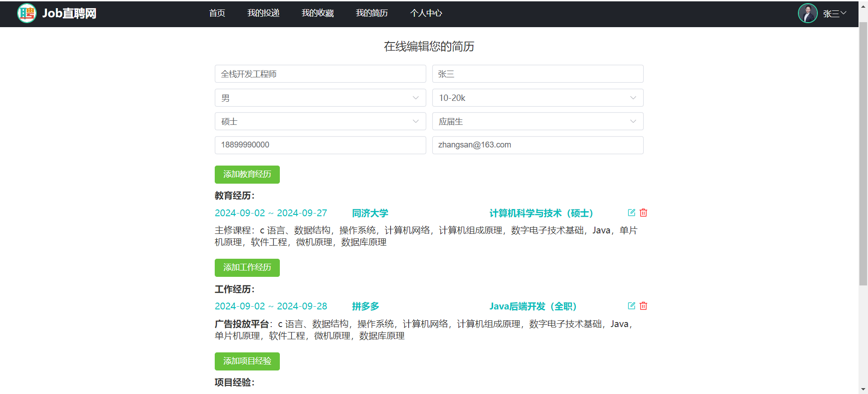The image size is (868, 394).
Task: Click the 项目经验: section label
Action: (235, 383)
